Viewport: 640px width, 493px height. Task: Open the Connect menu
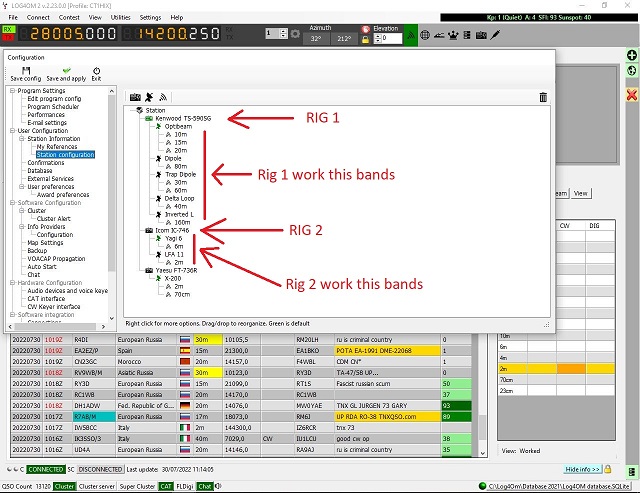click(x=38, y=18)
